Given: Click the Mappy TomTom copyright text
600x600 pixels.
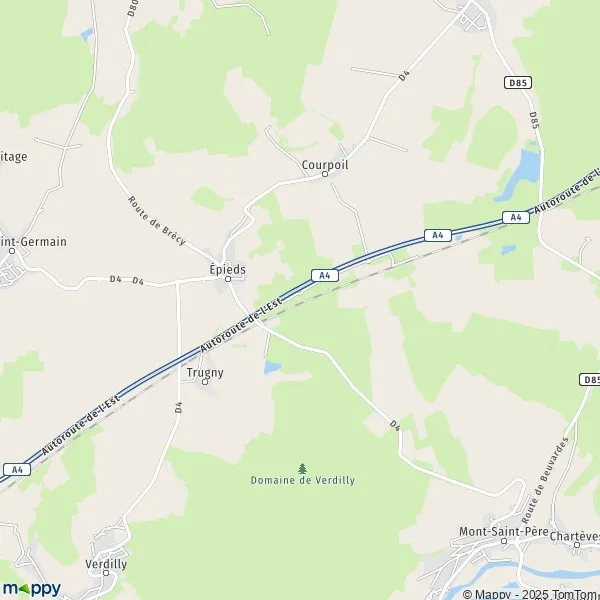Looking at the screenshot, I should pos(531,594).
